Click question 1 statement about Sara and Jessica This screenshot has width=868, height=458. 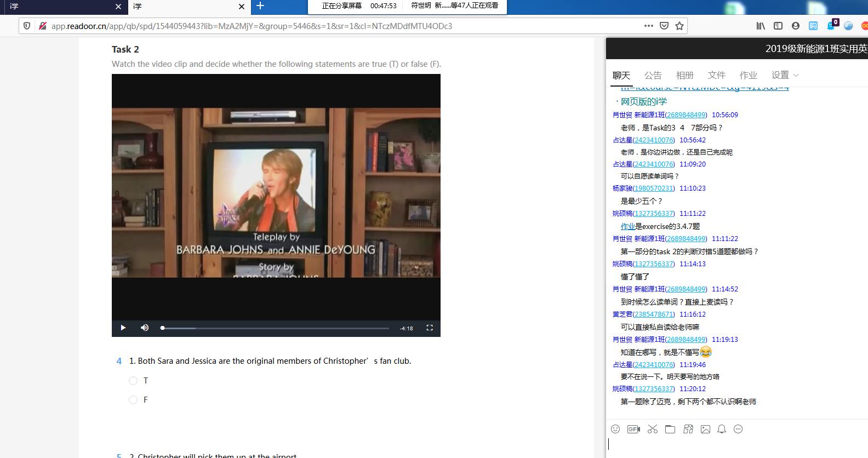[270, 361]
